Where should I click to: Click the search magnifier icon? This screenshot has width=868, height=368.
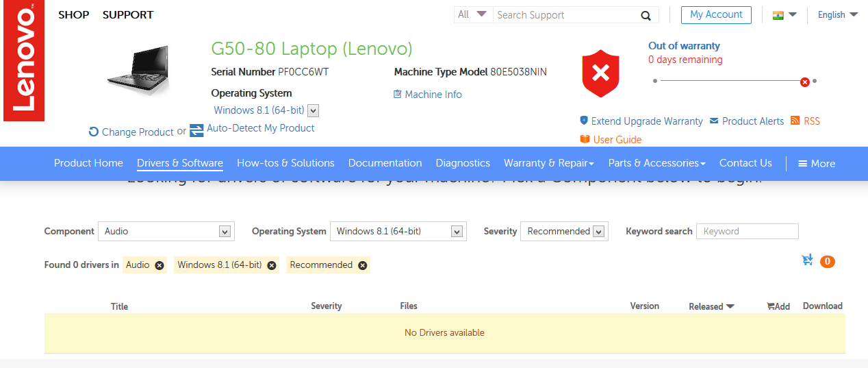click(646, 16)
